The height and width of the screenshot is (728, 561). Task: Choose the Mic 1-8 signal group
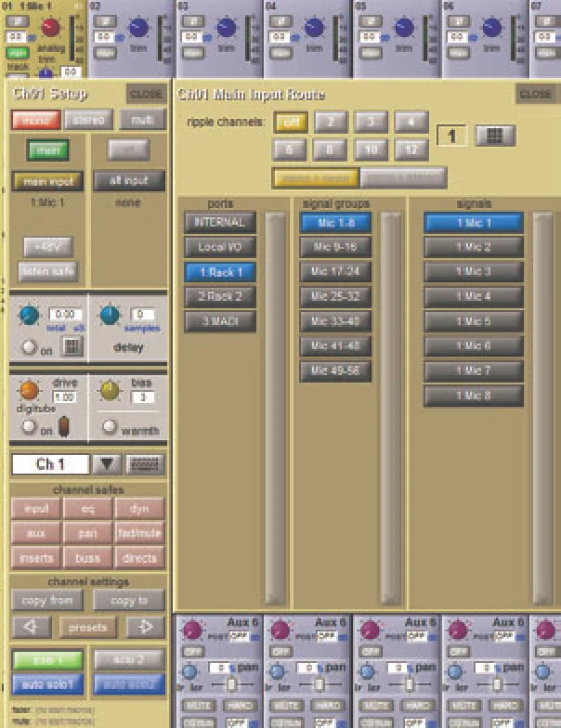[x=335, y=223]
